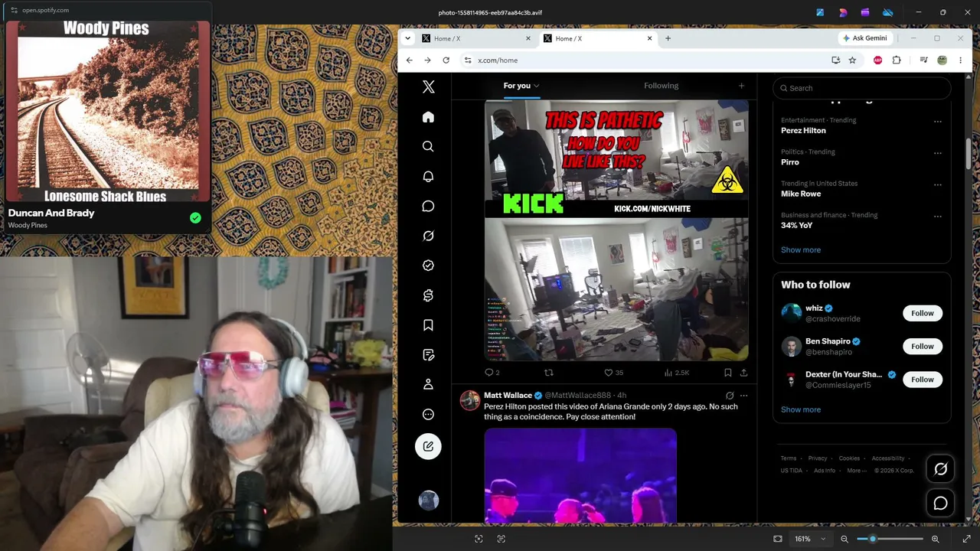
Task: Click the Grok icon on Matt Wallace's post
Action: tap(730, 396)
